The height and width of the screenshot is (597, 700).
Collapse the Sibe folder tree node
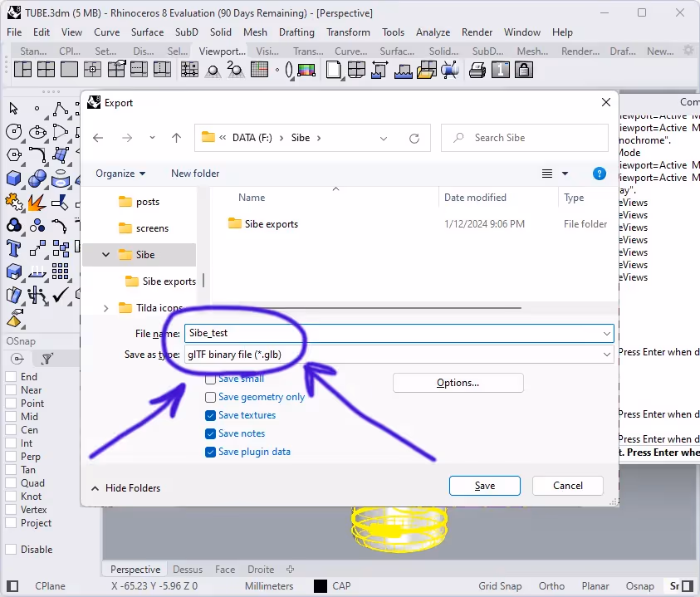click(x=105, y=255)
